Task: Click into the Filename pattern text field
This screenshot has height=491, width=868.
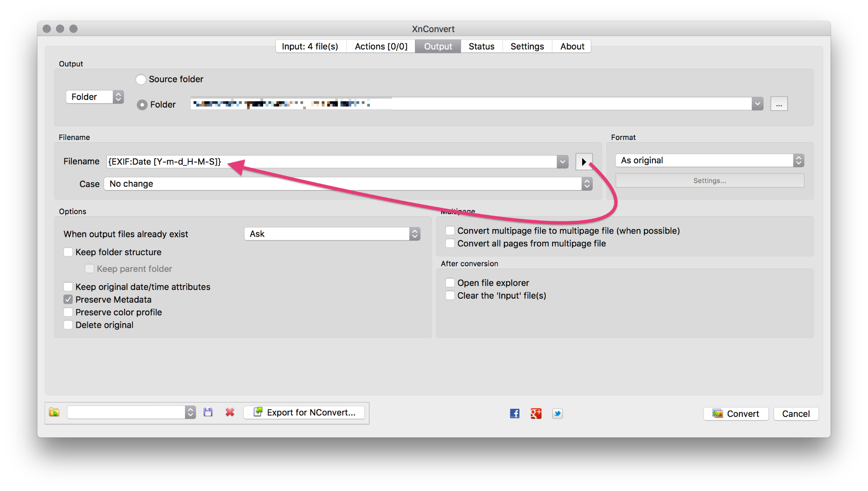Action: point(332,162)
